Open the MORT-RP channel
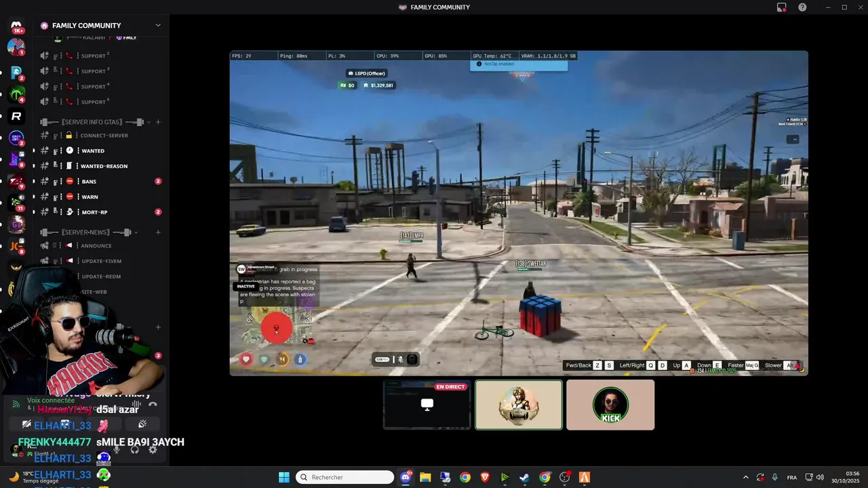868x488 pixels. coord(100,212)
